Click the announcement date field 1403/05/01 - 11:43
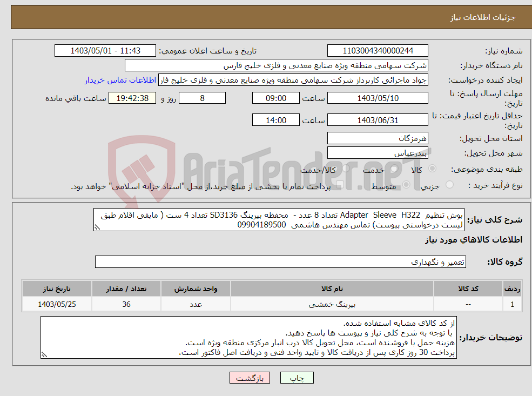 (x=105, y=51)
